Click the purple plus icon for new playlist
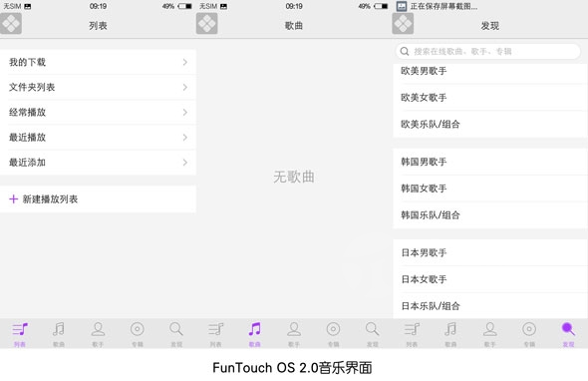 coord(14,198)
